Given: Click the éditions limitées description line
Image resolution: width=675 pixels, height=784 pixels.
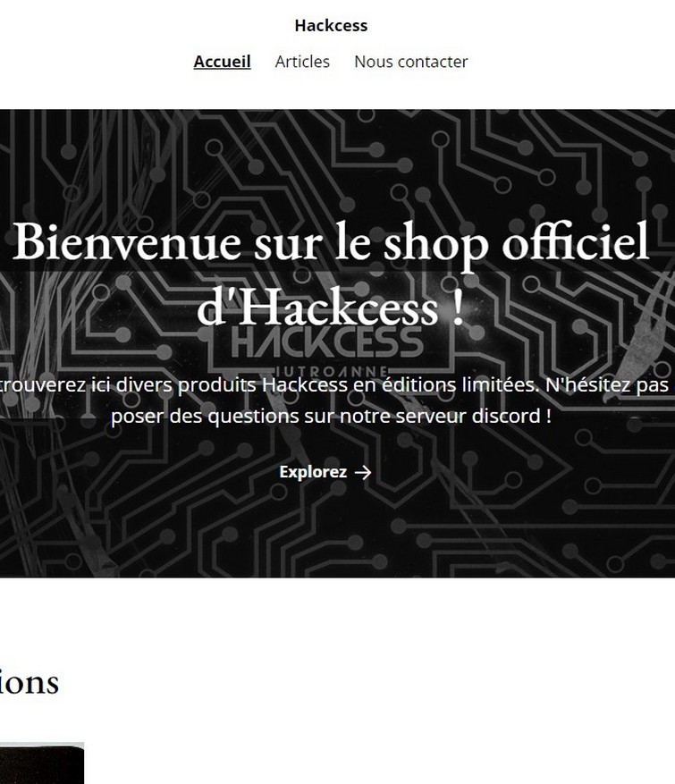Looking at the screenshot, I should coord(334,385).
